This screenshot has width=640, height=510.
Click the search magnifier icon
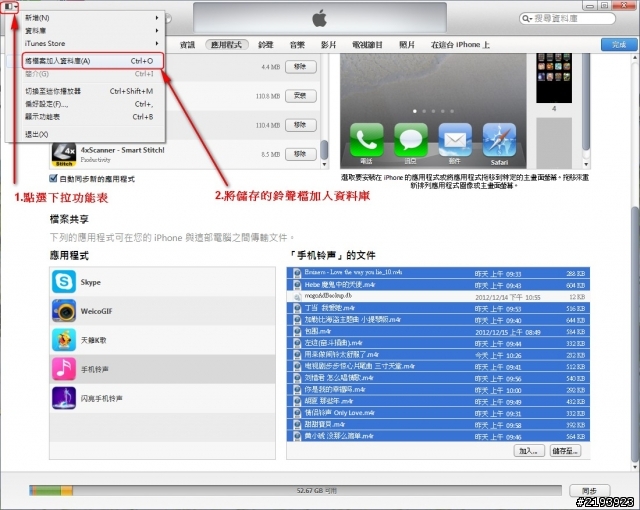tap(527, 19)
